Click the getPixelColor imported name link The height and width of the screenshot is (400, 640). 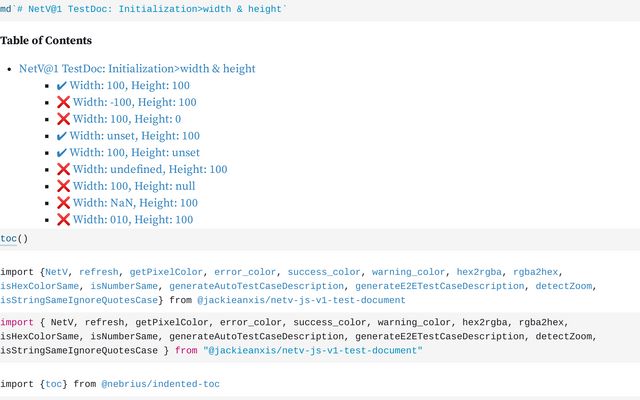point(166,272)
